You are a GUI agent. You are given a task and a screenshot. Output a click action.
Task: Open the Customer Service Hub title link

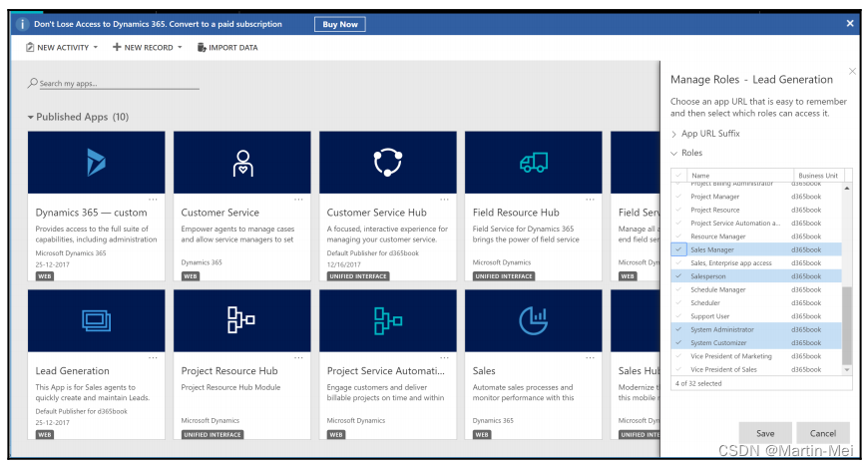click(x=376, y=213)
